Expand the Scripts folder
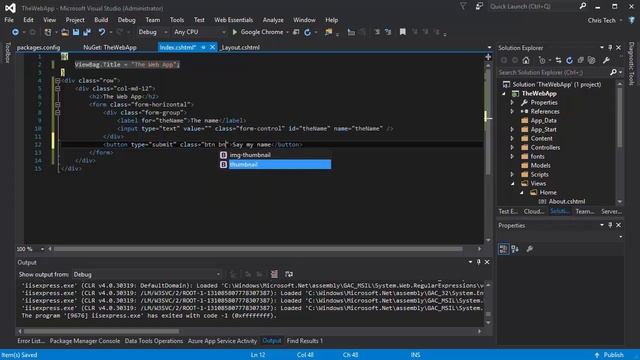 [x=512, y=174]
